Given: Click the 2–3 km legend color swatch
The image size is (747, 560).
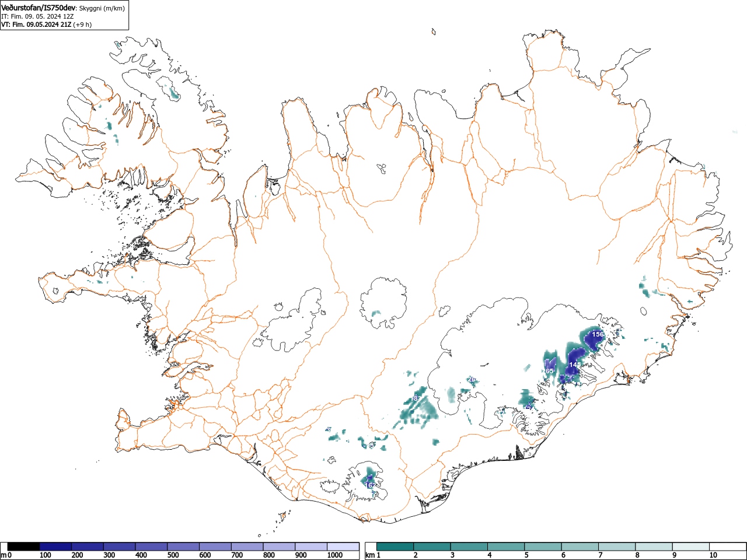Looking at the screenshot, I should tap(433, 547).
